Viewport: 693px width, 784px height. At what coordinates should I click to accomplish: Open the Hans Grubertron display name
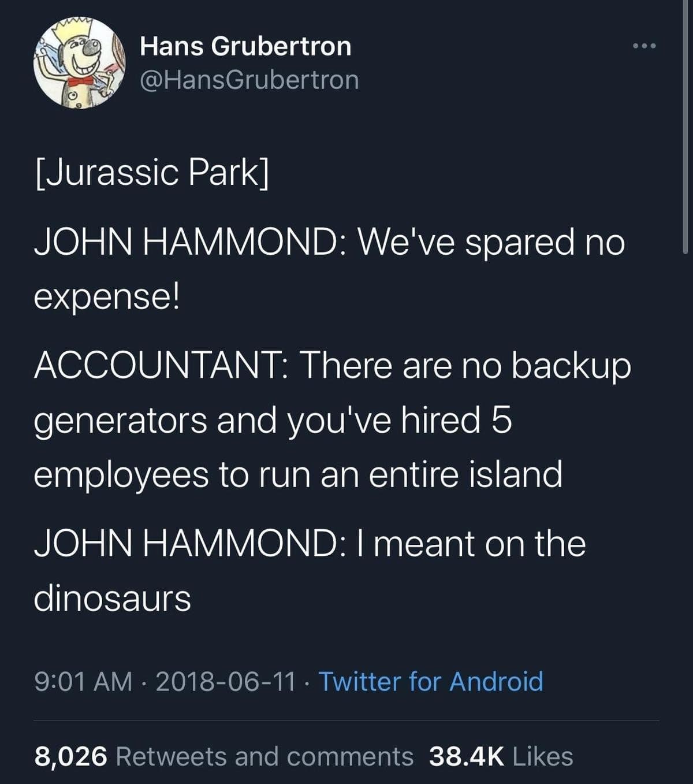(245, 46)
